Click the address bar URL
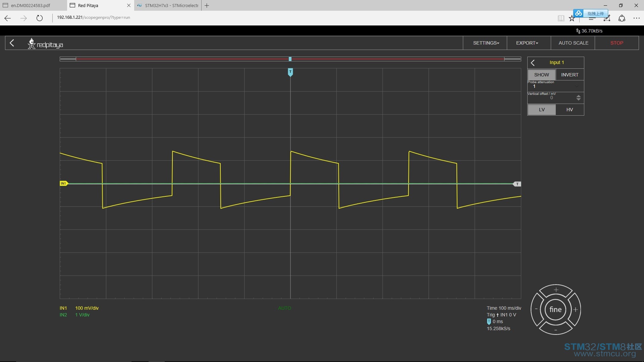Image resolution: width=644 pixels, height=362 pixels. [94, 17]
